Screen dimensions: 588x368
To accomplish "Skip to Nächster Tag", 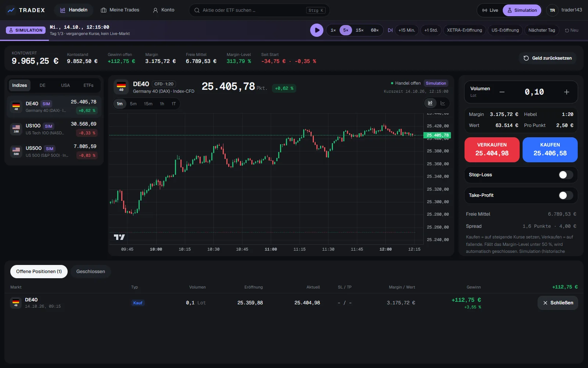I will (542, 30).
